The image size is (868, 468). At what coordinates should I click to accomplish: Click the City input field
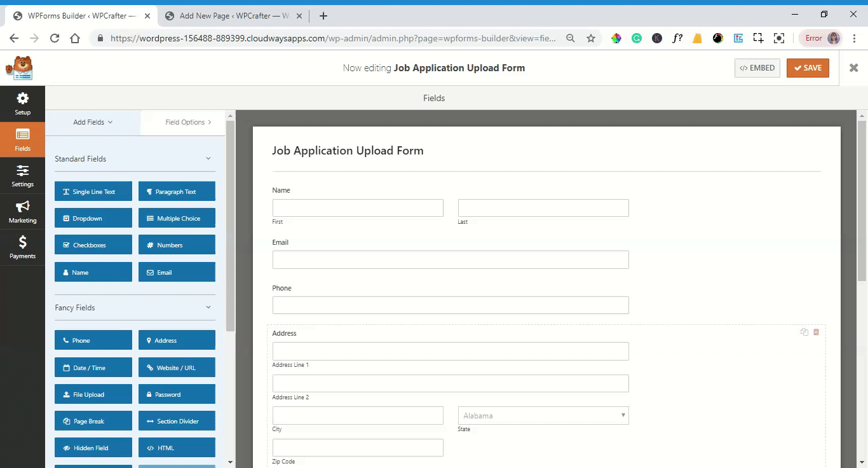point(358,415)
